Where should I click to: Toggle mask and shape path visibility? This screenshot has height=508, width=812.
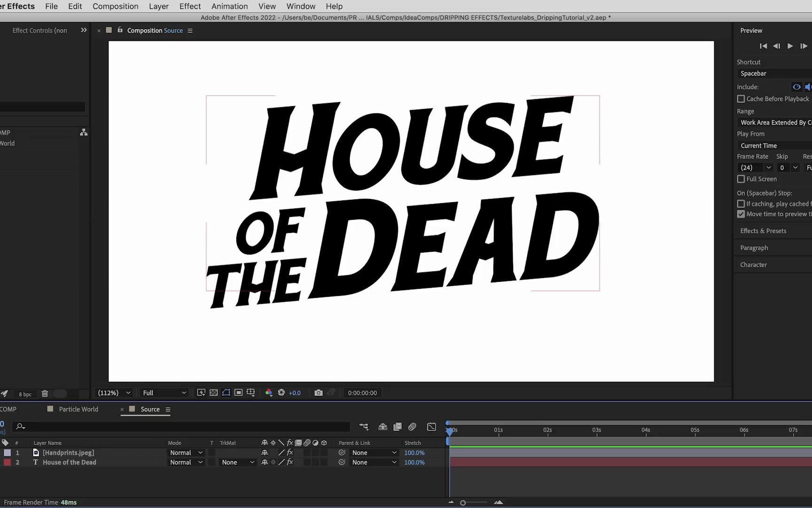pyautogui.click(x=226, y=392)
